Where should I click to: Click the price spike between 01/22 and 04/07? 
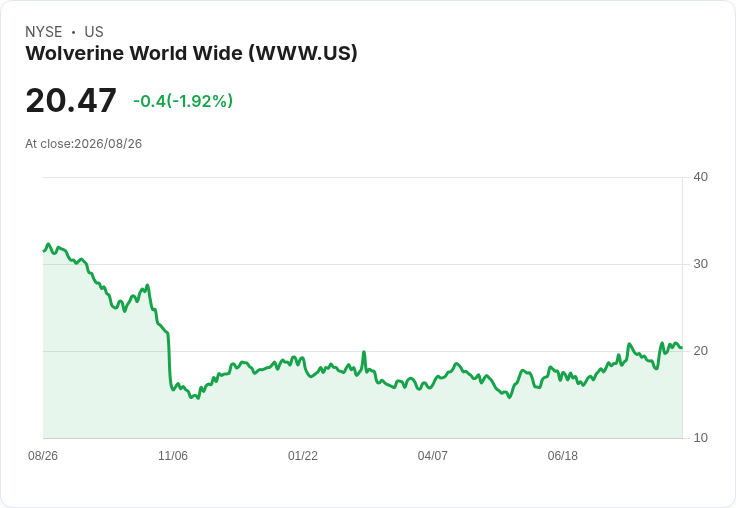point(364,352)
